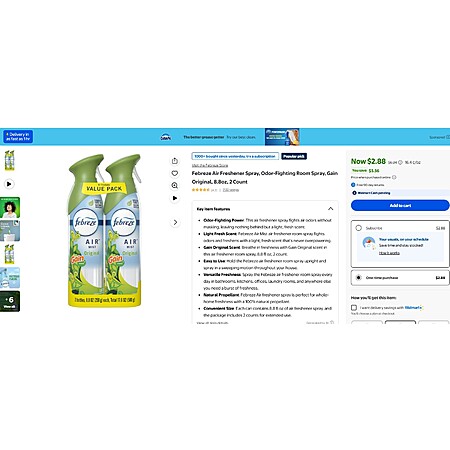
Task: Click the share icon beside product image
Action: tap(175, 161)
